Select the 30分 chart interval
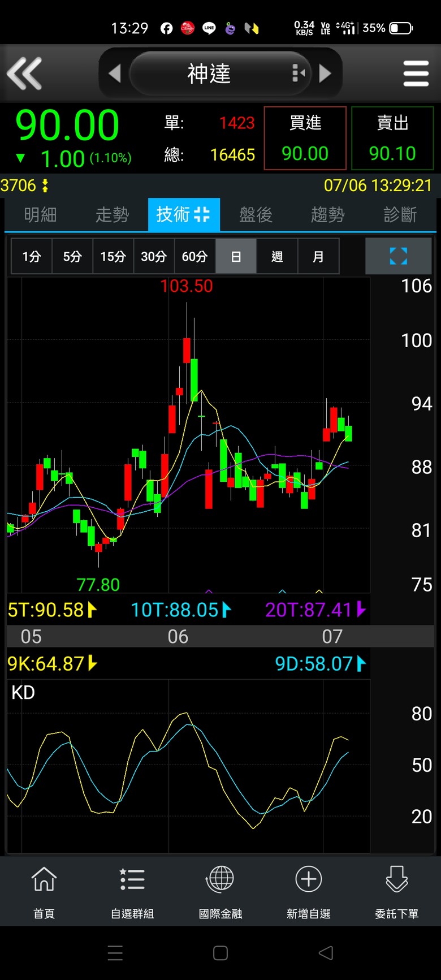 click(154, 257)
